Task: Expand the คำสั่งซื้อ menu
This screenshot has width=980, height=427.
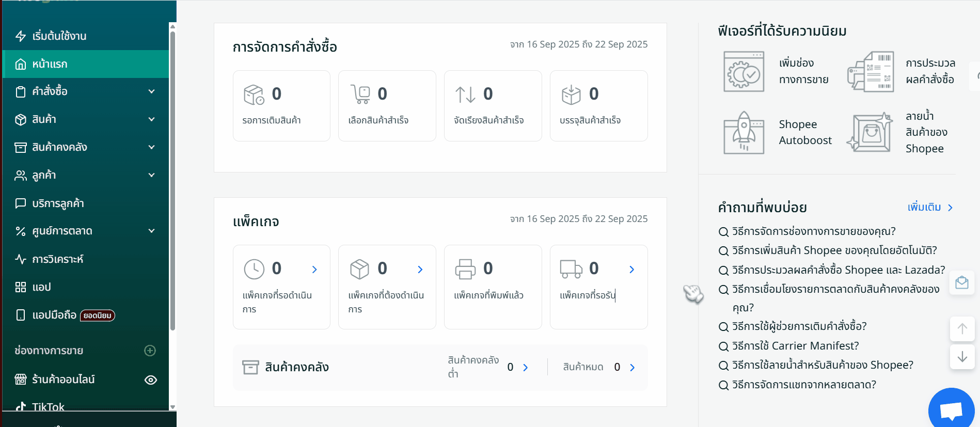Action: tap(151, 91)
